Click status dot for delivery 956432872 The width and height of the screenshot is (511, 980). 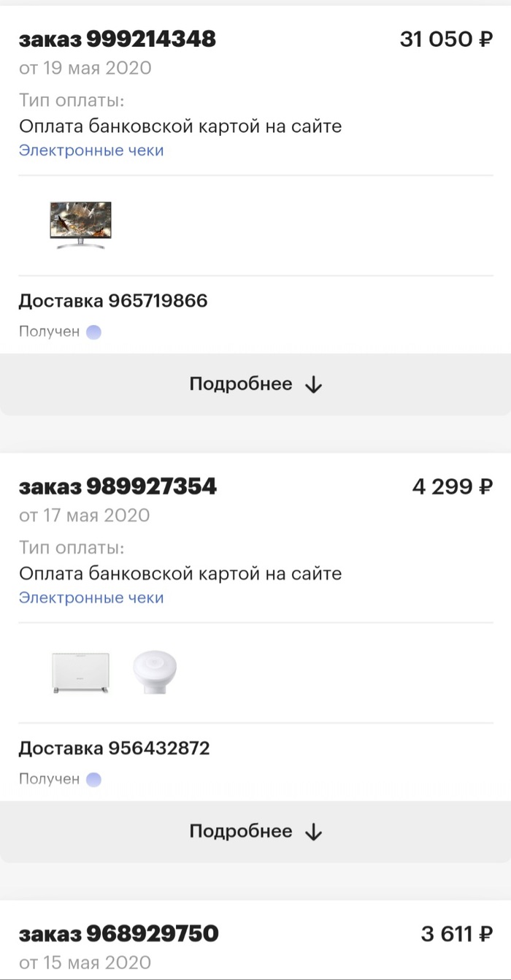point(93,780)
